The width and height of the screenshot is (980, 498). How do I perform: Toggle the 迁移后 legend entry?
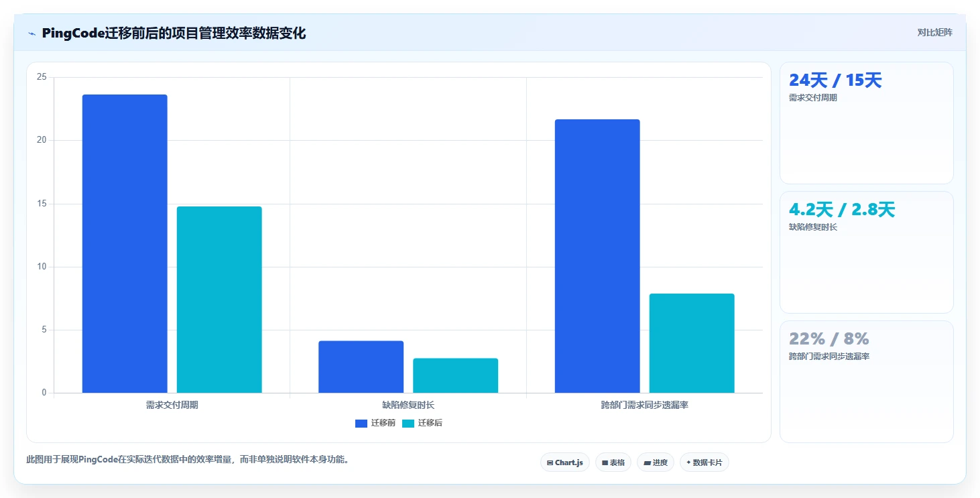[x=422, y=423]
